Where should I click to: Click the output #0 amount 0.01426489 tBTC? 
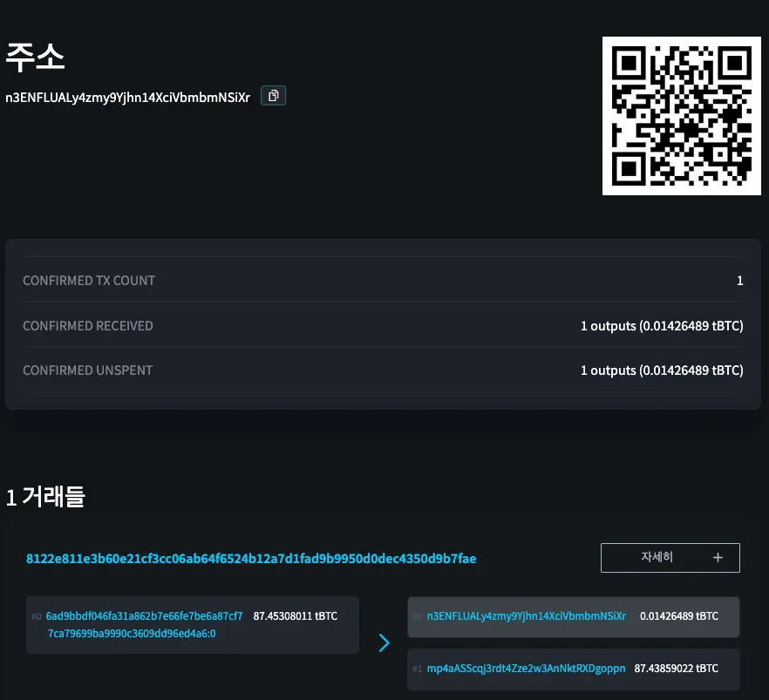click(678, 615)
